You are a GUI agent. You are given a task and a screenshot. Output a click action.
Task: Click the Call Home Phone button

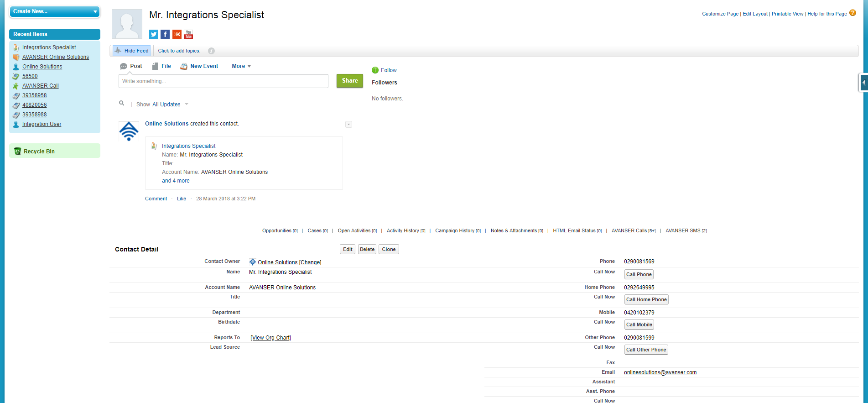pos(646,299)
